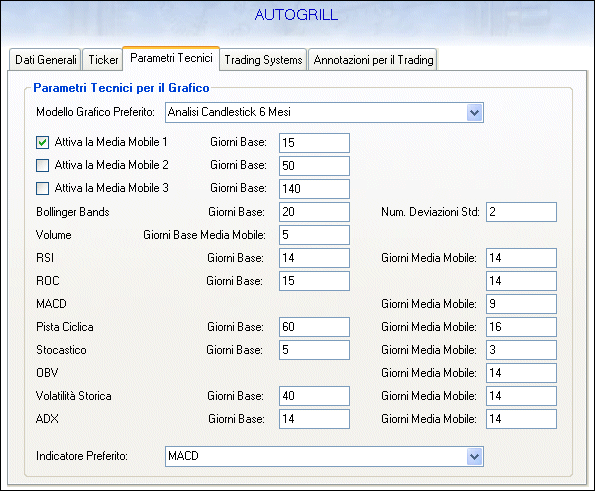The width and height of the screenshot is (595, 491).
Task: Click the Pista Ciclica label
Action: [x=65, y=327]
